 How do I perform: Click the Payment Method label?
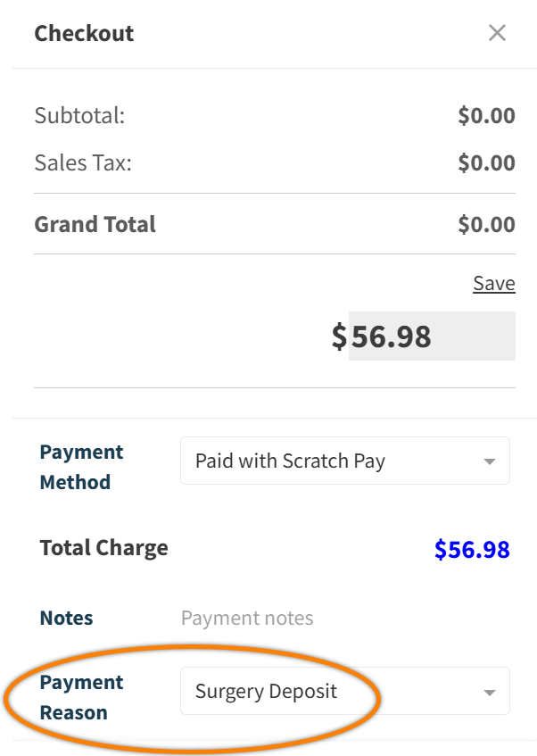coord(81,467)
